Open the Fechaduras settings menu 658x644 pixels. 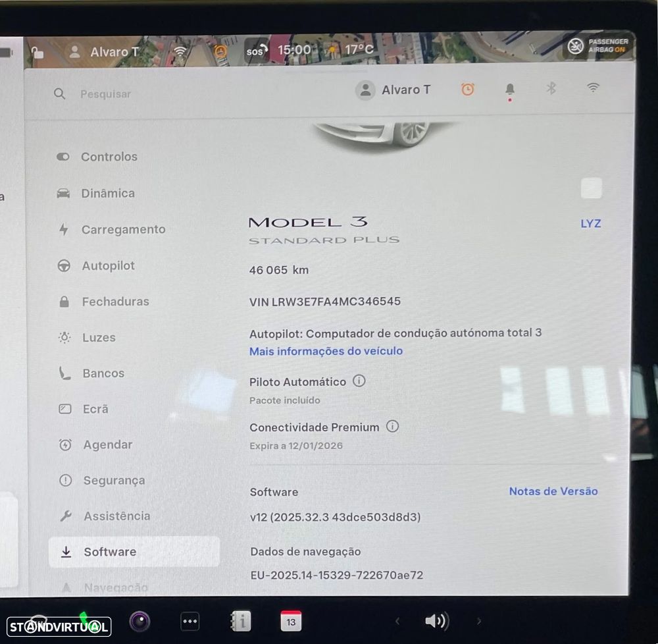[x=104, y=302]
